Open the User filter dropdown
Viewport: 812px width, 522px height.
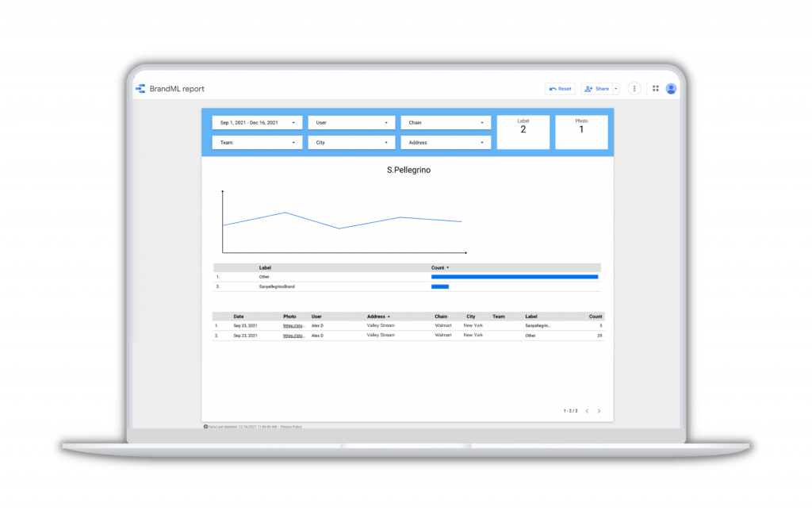(351, 123)
